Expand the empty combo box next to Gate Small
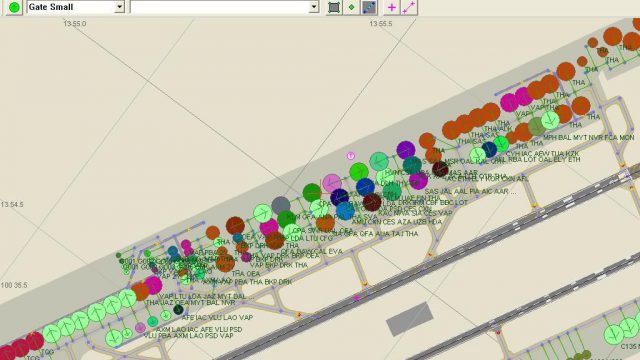 point(313,7)
